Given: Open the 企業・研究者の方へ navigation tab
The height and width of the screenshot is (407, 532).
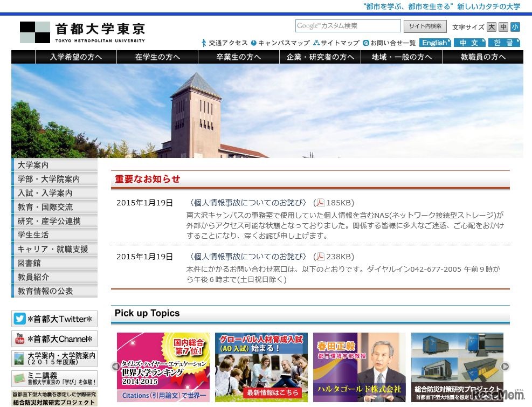Looking at the screenshot, I should (x=320, y=57).
